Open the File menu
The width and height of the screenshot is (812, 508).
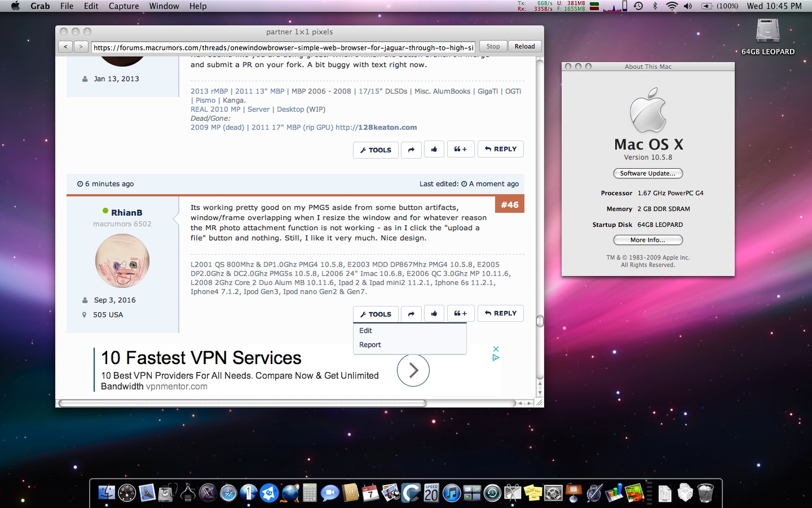(x=67, y=6)
